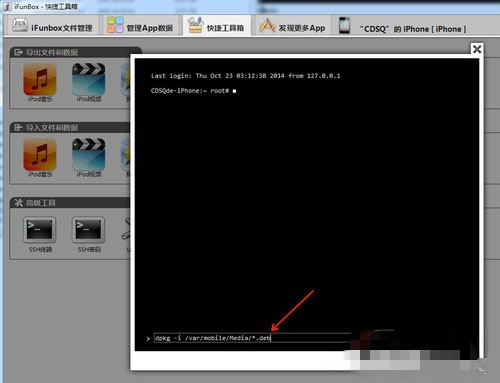Image resolution: width=500 pixels, height=383 pixels.
Task: Click the 高级工具 section header
Action: pos(70,202)
